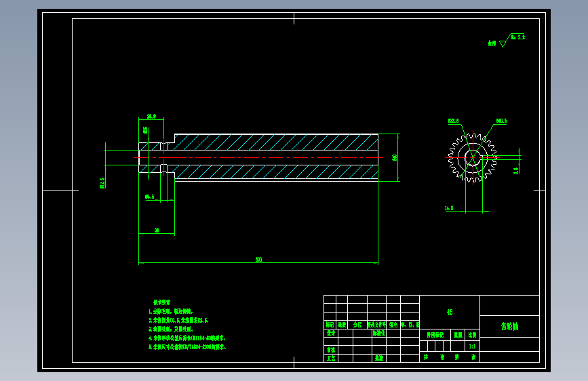Image resolution: width=588 pixels, height=381 pixels.
Task: Click the Ra 3.2 surface roughness value
Action: click(x=518, y=37)
